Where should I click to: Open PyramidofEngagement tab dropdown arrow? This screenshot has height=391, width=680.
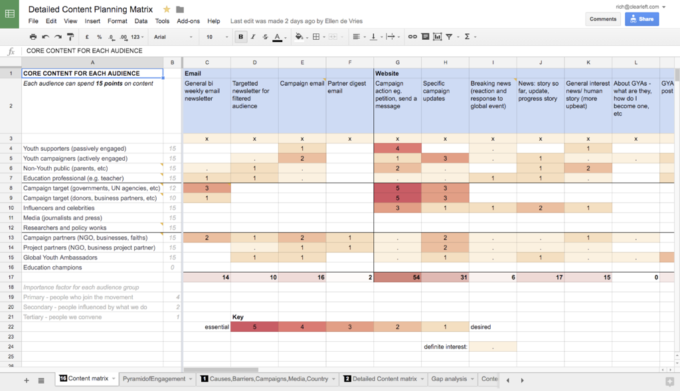190,379
